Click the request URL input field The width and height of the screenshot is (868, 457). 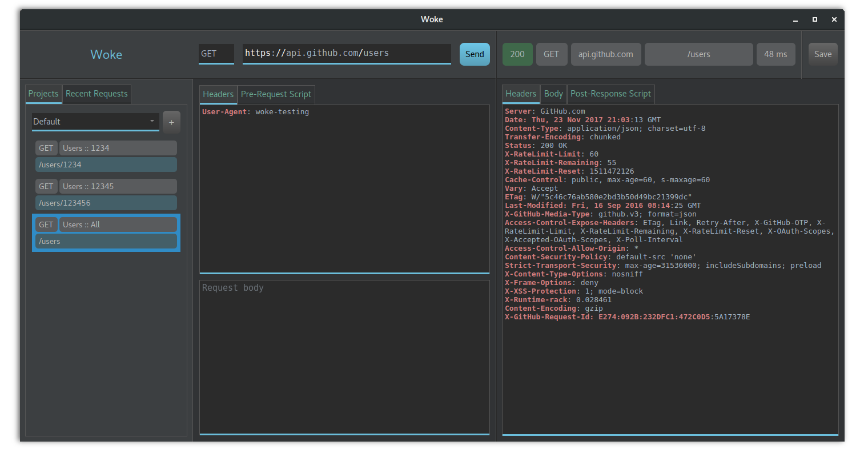click(x=347, y=54)
